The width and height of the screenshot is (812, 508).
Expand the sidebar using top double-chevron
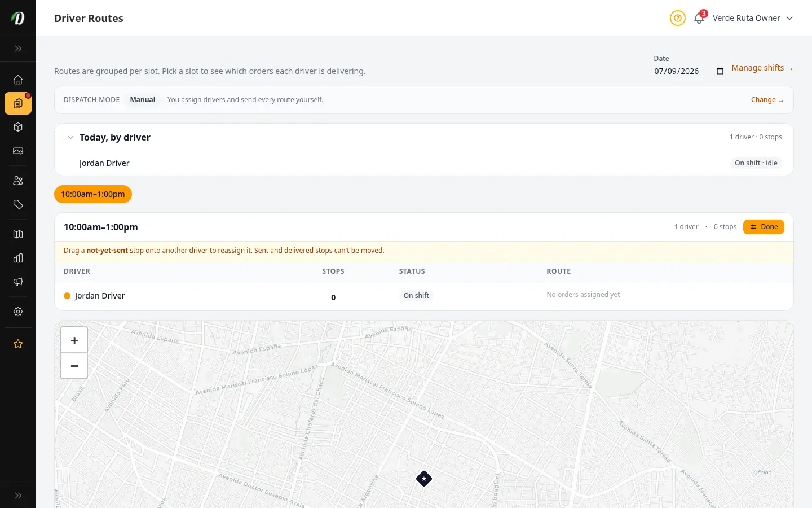pos(18,49)
